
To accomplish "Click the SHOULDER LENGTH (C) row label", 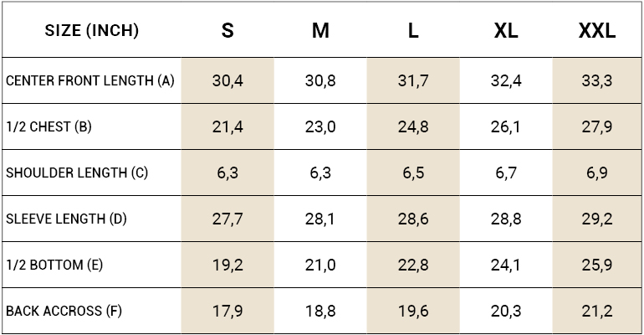I will [x=77, y=173].
